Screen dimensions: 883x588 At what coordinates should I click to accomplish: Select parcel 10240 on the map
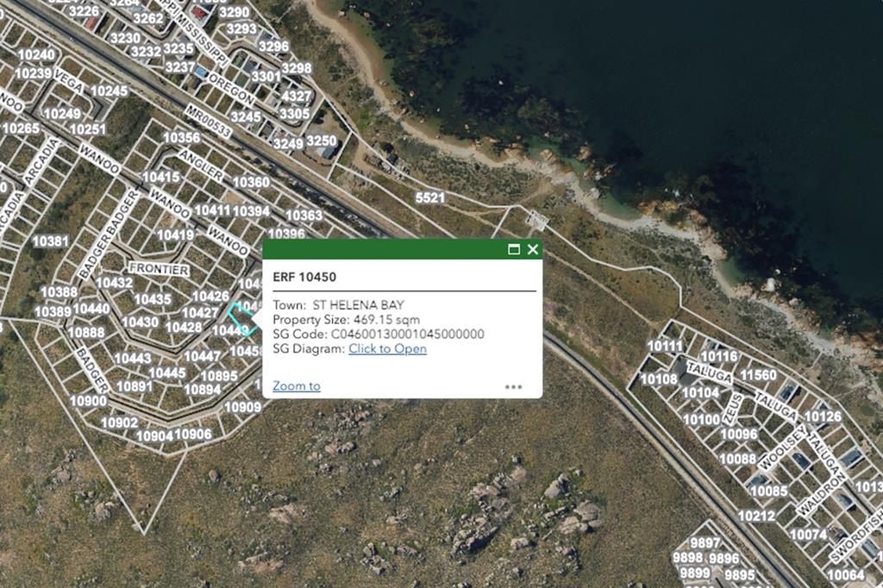[37, 54]
